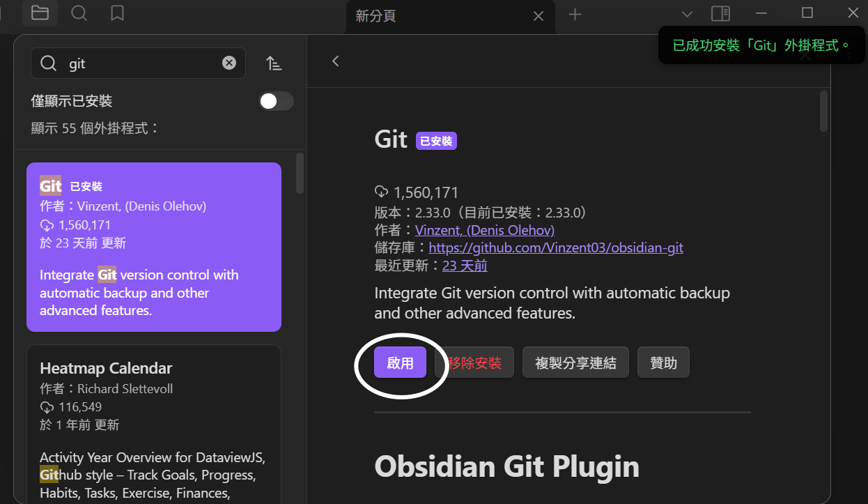The height and width of the screenshot is (504, 868).
Task: Close the 新分頁 tab
Action: [x=538, y=16]
